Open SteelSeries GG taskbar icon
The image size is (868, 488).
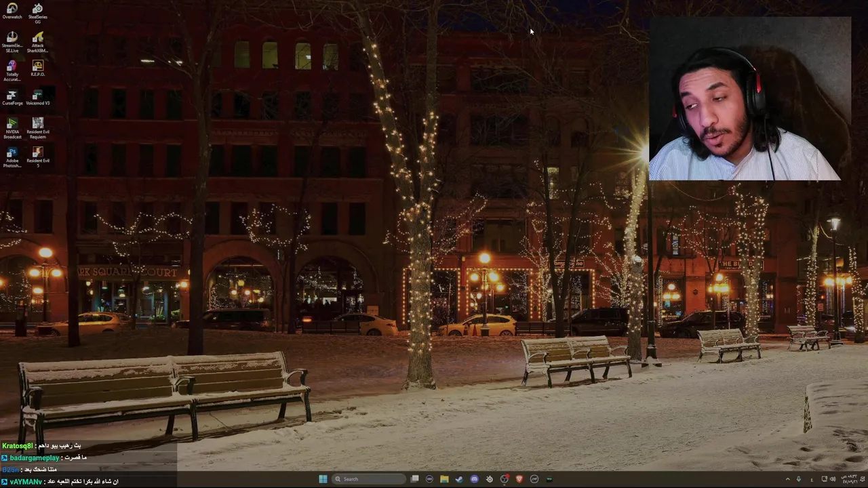tap(489, 479)
